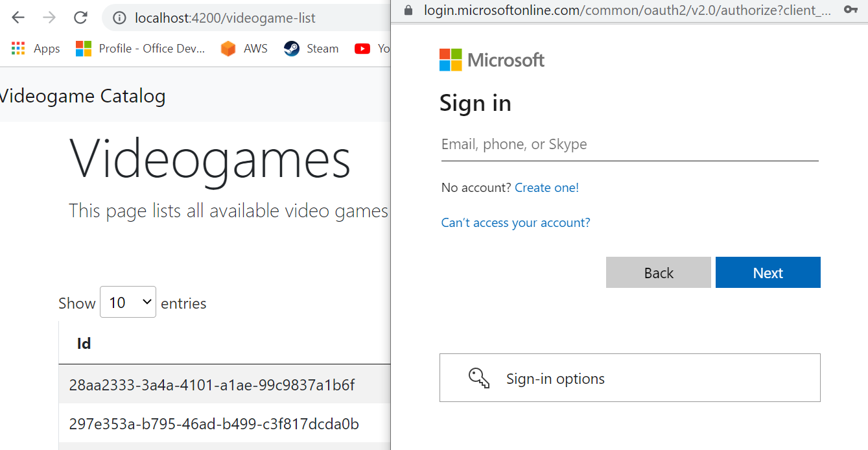Image resolution: width=868 pixels, height=450 pixels.
Task: Open Sign-in options
Action: click(x=629, y=378)
